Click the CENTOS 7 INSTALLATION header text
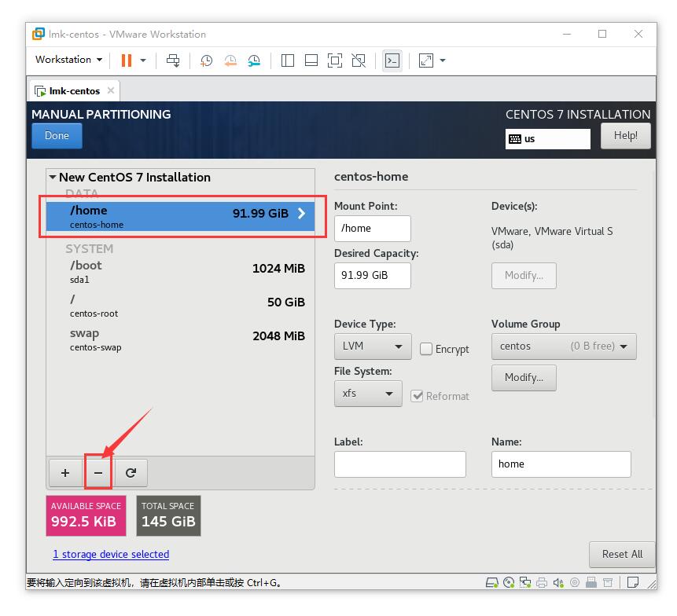Image resolution: width=677 pixels, height=616 pixels. point(578,114)
